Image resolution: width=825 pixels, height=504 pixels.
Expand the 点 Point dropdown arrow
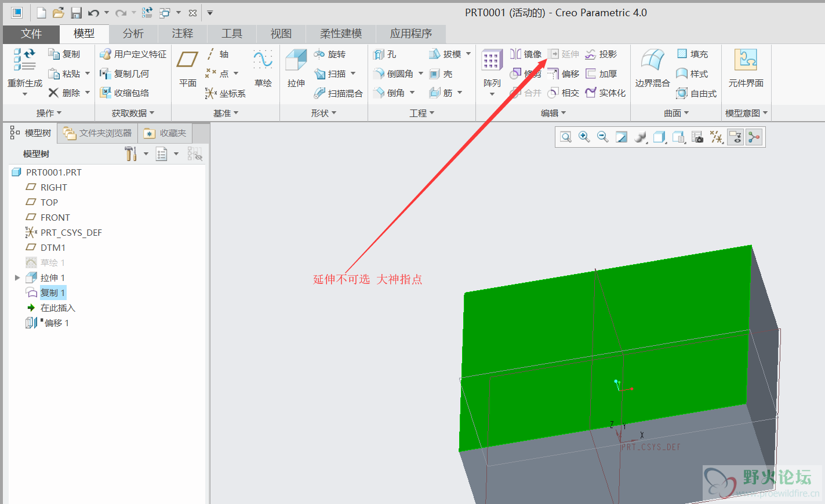(x=236, y=74)
